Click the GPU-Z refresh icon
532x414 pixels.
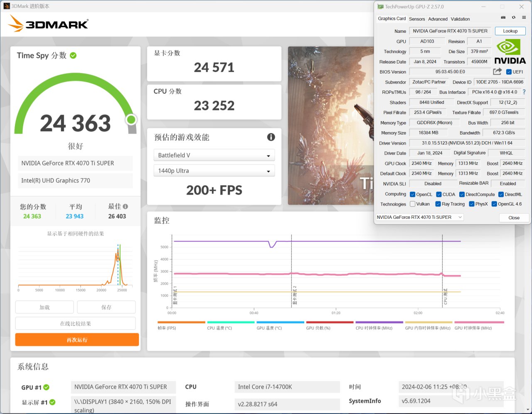tap(514, 17)
